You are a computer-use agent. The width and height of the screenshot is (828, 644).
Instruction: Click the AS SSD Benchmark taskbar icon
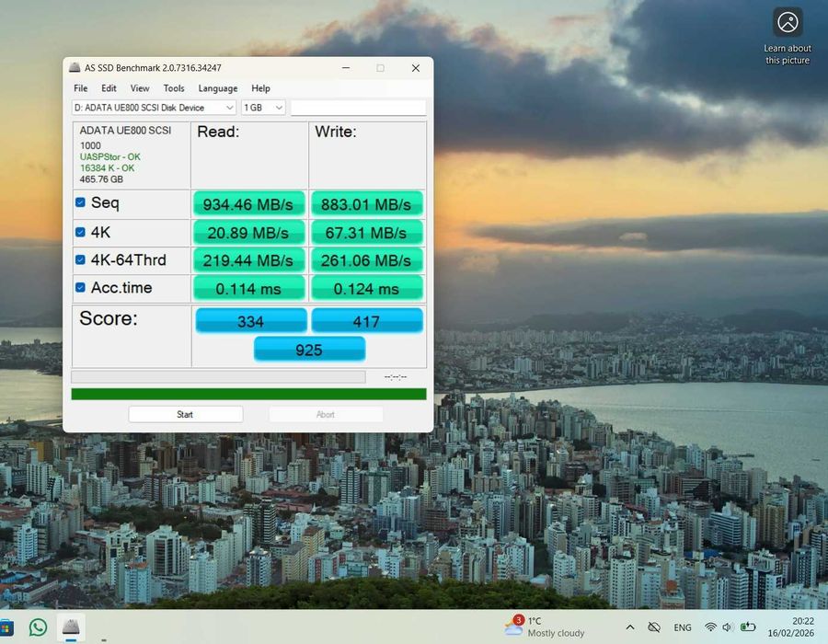click(x=71, y=627)
